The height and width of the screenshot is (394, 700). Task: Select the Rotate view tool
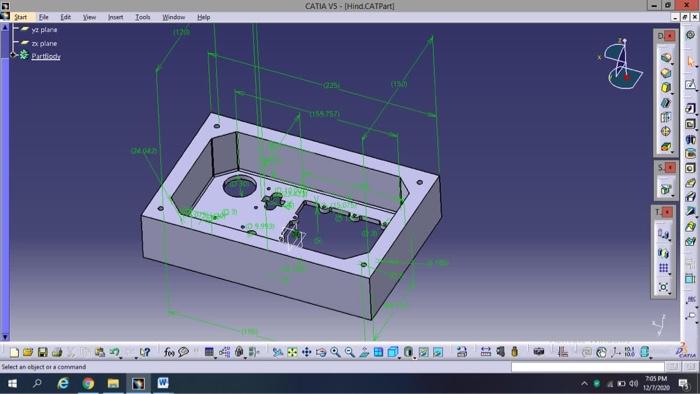tap(321, 352)
